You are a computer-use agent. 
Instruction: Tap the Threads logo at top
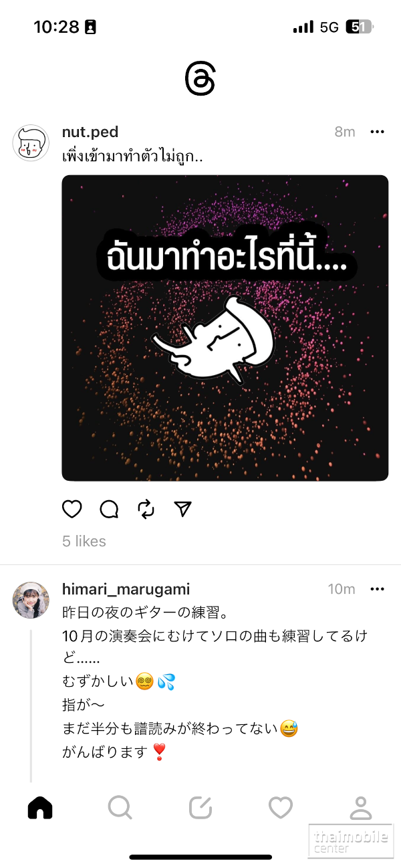point(200,79)
